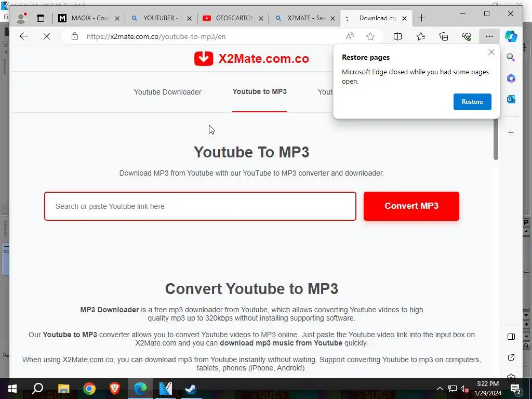Open the network status tray icon
The width and height of the screenshot is (532, 399).
[453, 389]
